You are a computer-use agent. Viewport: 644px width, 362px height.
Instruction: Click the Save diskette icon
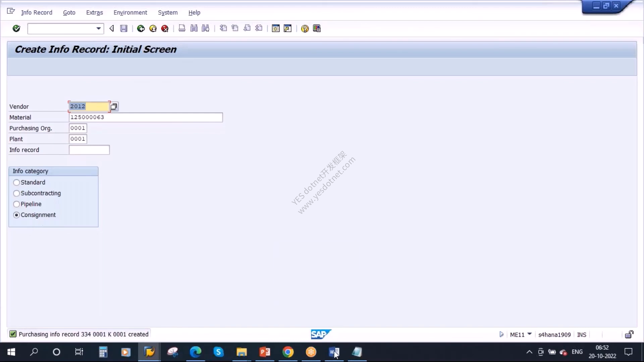(124, 28)
